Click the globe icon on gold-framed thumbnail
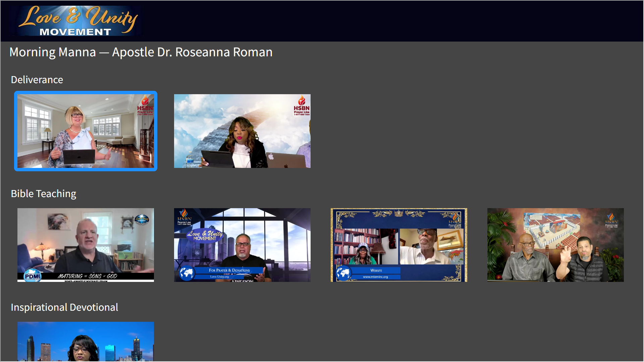This screenshot has width=644, height=362. [343, 274]
